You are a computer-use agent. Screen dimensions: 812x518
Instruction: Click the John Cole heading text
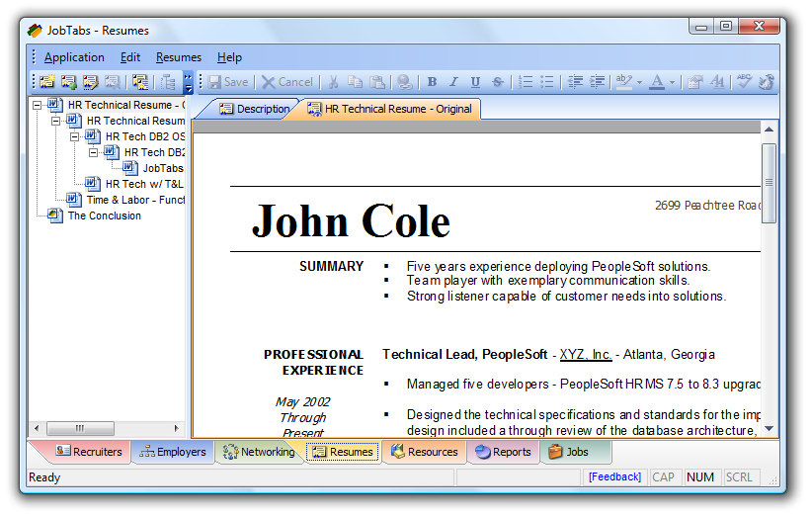351,221
